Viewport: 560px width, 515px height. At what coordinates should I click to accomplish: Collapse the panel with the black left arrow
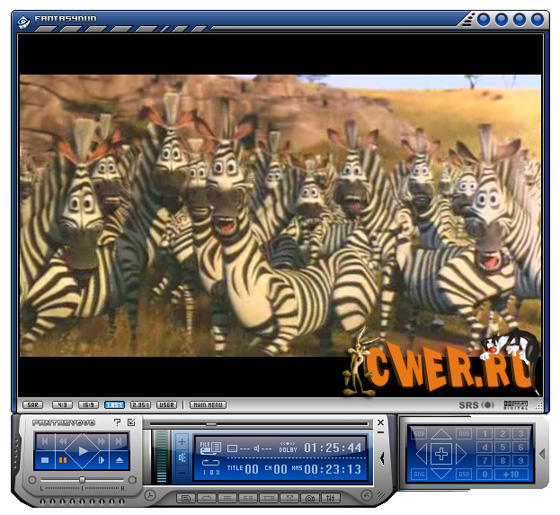coord(382,458)
